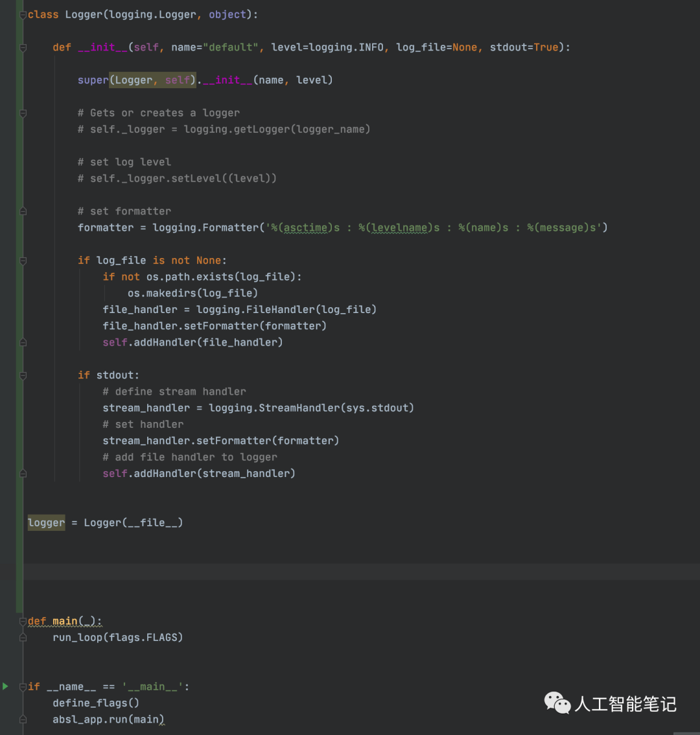Click fold end marker at absl_app.run(main)
This screenshot has height=735, width=700.
point(23,719)
